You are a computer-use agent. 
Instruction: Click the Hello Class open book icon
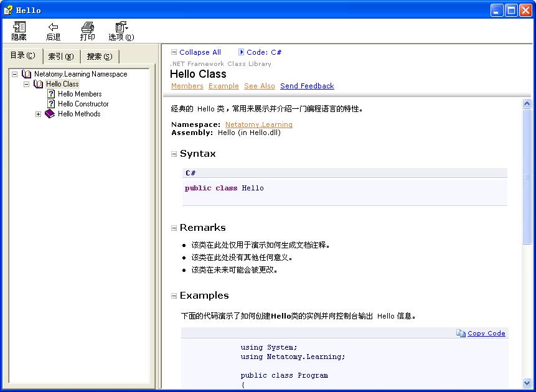pyautogui.click(x=38, y=84)
